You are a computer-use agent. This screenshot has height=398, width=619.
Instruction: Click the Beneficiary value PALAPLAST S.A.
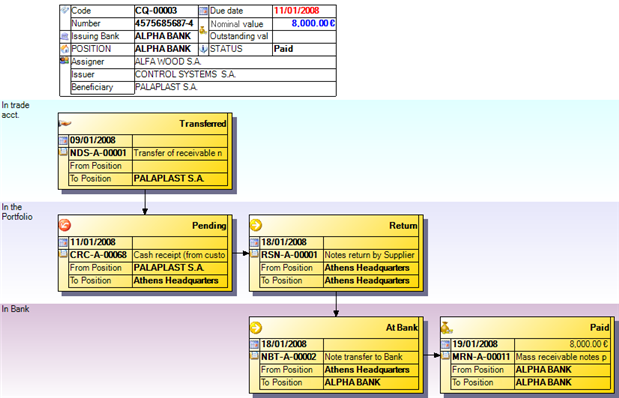pos(166,87)
